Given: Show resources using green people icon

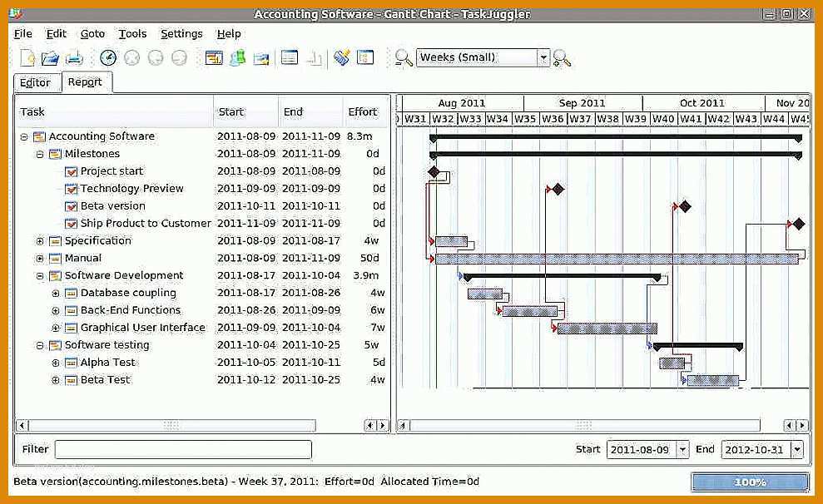Looking at the screenshot, I should click(x=238, y=57).
